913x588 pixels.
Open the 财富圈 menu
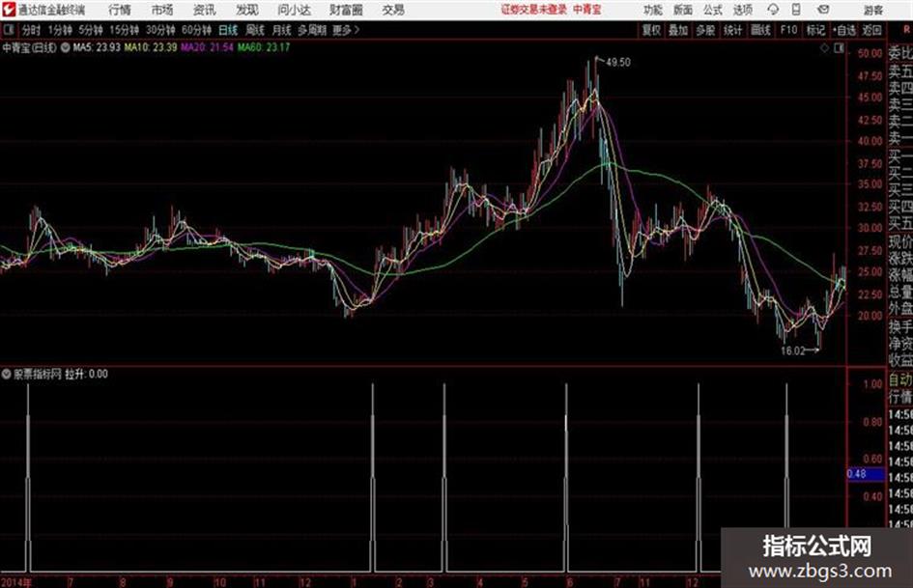(346, 10)
